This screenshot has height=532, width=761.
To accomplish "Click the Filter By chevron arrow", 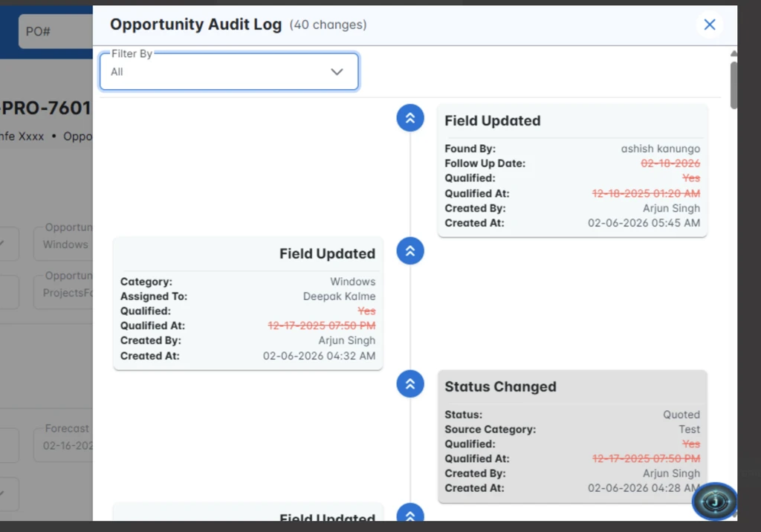I will coord(337,72).
